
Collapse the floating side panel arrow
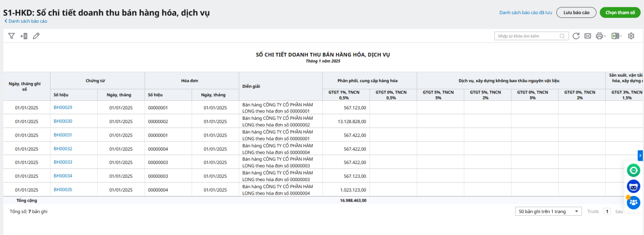[x=640, y=155]
